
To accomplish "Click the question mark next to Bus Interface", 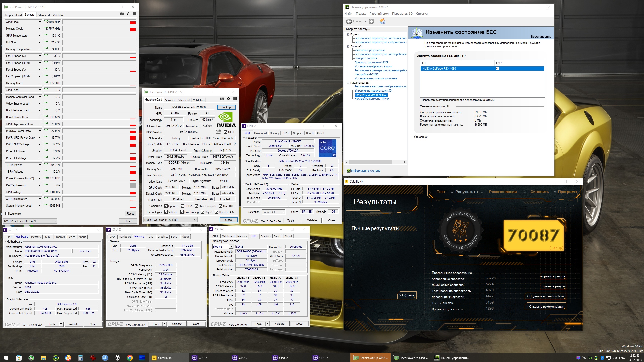I will coord(235,144).
